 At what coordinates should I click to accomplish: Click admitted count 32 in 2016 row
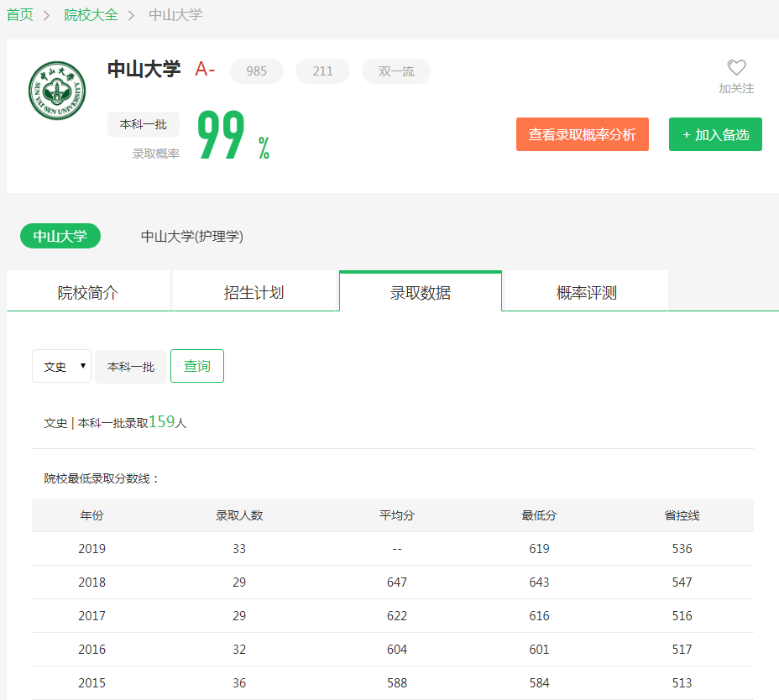[239, 649]
